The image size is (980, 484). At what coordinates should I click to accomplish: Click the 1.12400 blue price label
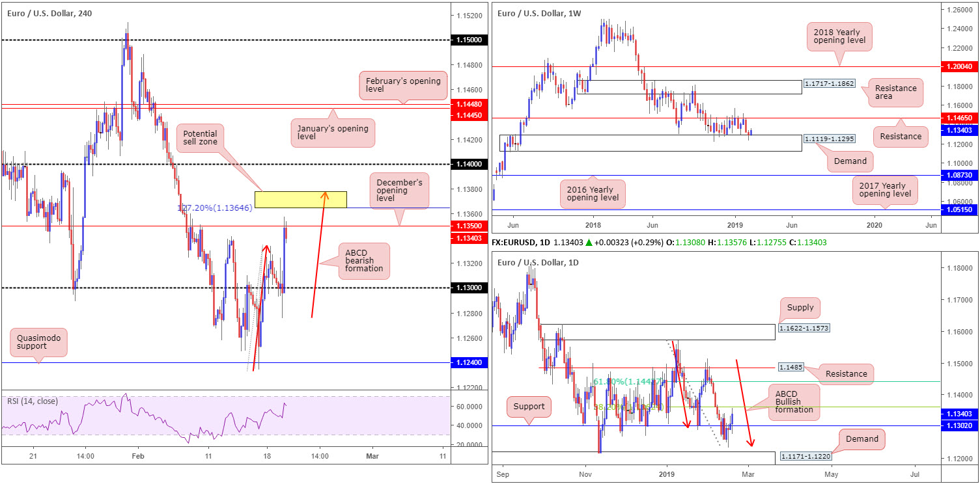pos(469,362)
